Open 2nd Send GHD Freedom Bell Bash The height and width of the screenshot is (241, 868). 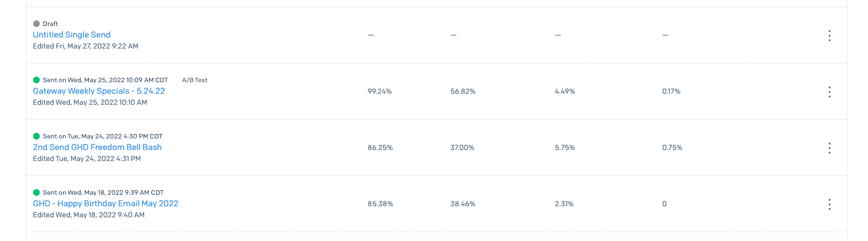click(x=97, y=147)
